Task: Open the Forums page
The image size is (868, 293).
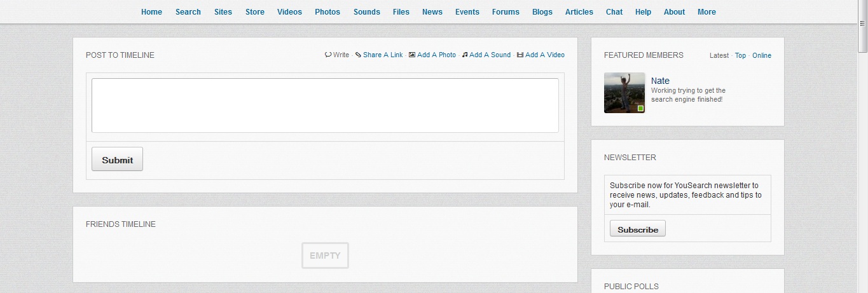Action: click(506, 12)
